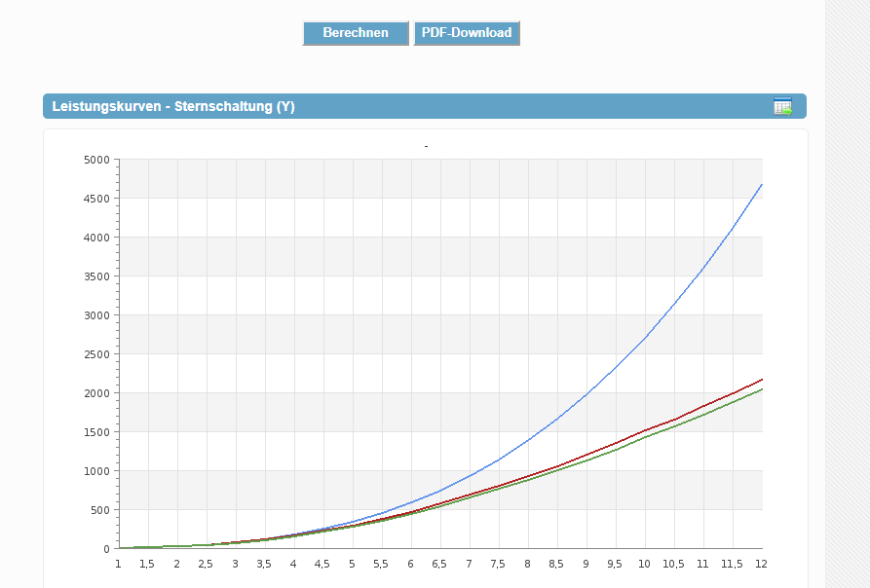Viewport: 870px width, 588px height.
Task: Click the red curve at x=10
Action: [644, 429]
